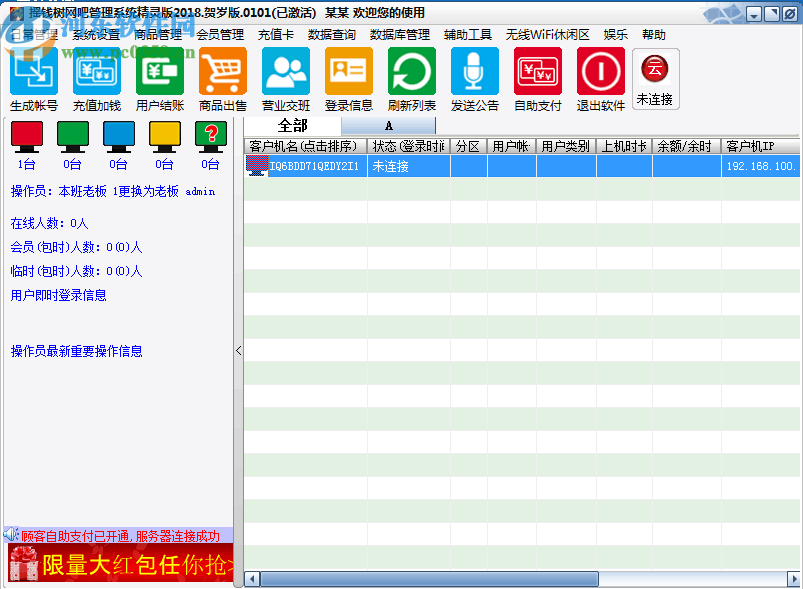
Task: Click the speaker icon beside payment notice
Action: (x=11, y=535)
